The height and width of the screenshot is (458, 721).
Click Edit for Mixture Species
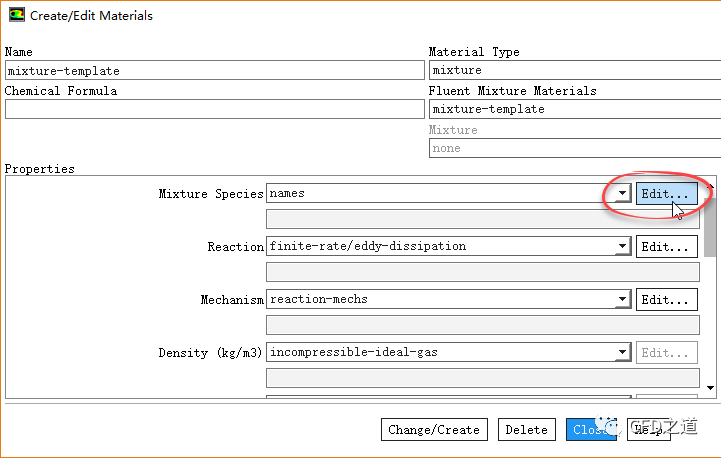[x=666, y=194]
